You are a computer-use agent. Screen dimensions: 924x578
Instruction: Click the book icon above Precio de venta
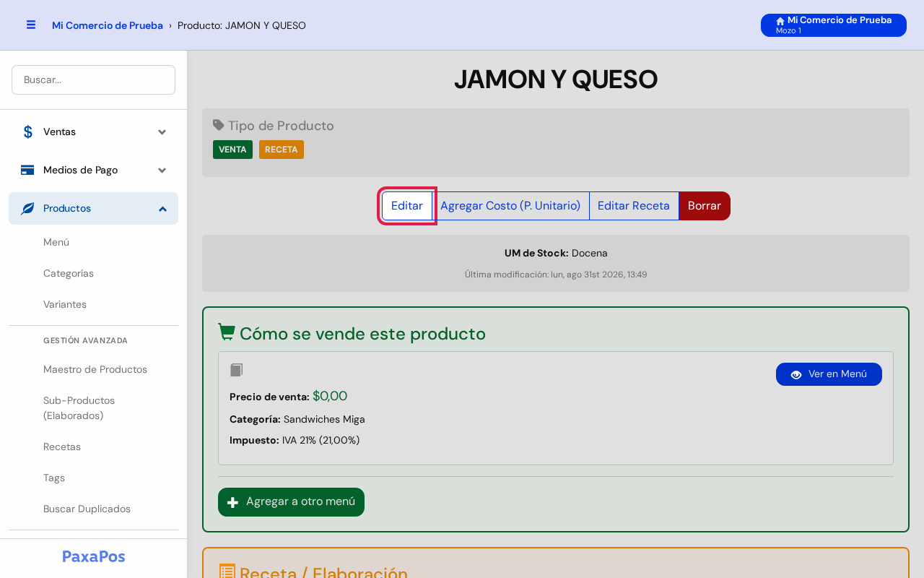point(236,370)
